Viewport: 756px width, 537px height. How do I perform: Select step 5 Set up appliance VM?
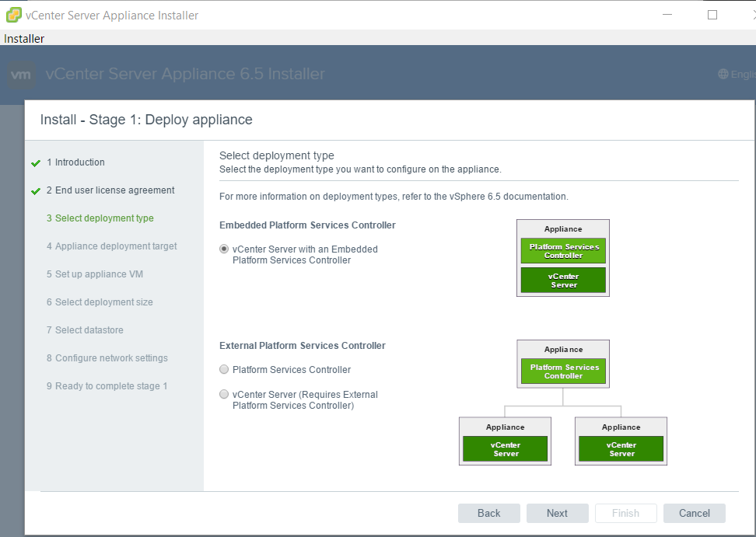[95, 274]
